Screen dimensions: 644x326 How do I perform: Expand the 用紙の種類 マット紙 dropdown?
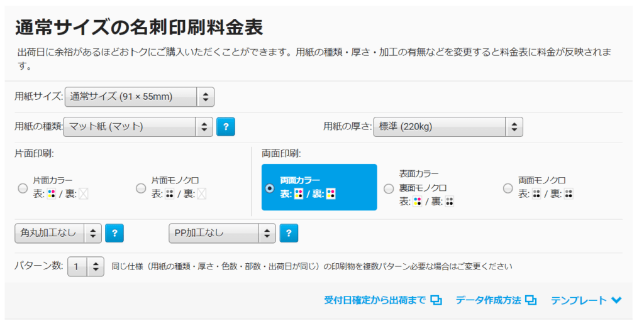pos(138,127)
